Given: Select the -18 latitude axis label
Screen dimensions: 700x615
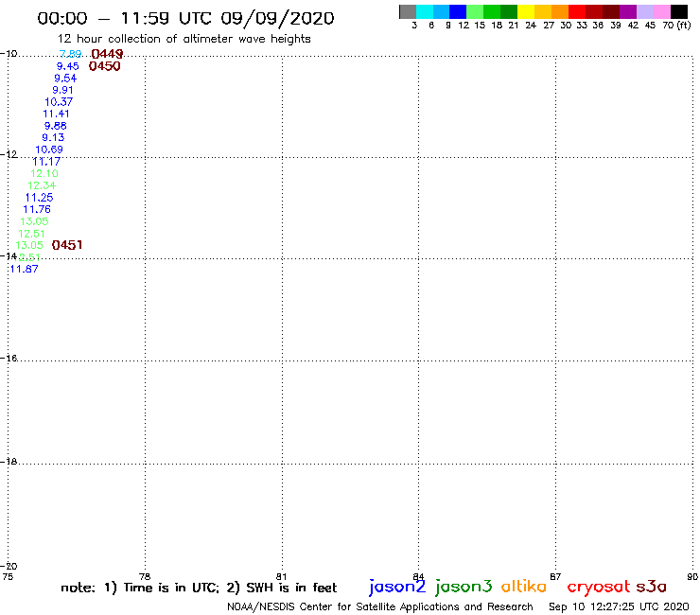Looking at the screenshot, I should (x=9, y=462).
